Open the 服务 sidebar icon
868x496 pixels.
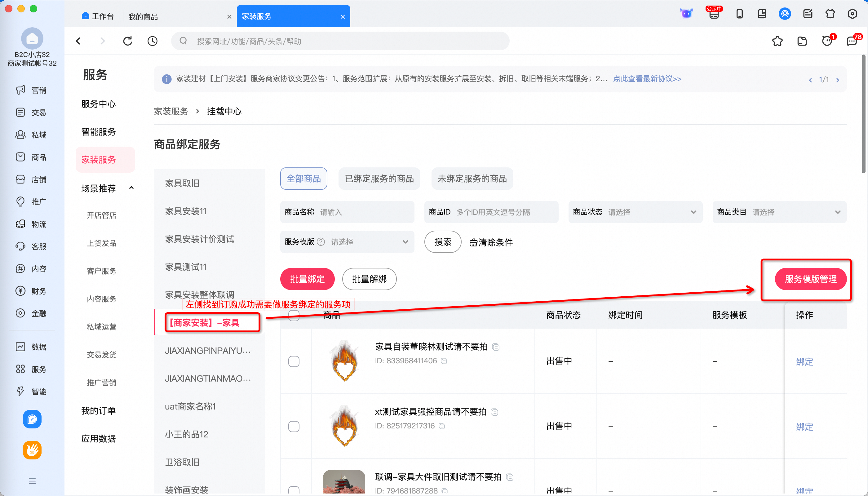pyautogui.click(x=20, y=369)
